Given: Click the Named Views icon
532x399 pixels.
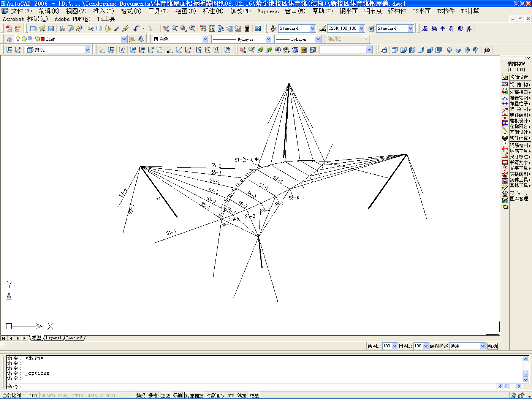Looking at the screenshot, I should tap(384, 50).
